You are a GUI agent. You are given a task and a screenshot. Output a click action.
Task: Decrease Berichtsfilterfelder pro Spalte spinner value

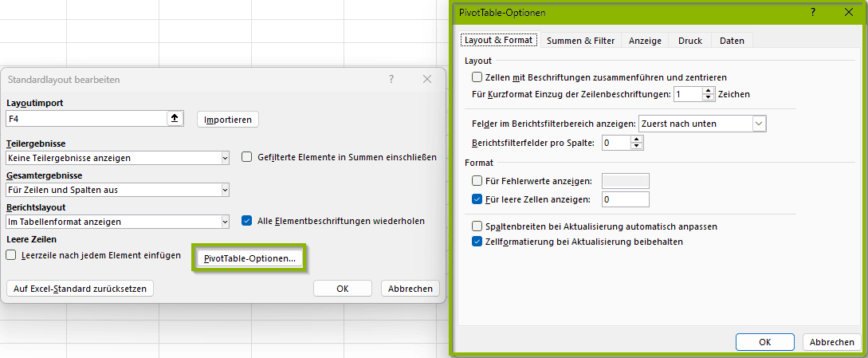(x=635, y=147)
